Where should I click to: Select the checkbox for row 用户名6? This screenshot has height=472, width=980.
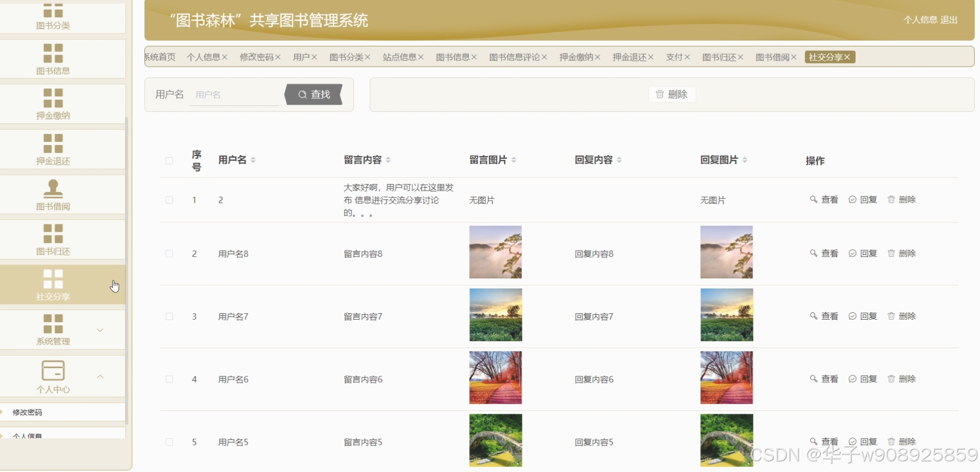(169, 379)
